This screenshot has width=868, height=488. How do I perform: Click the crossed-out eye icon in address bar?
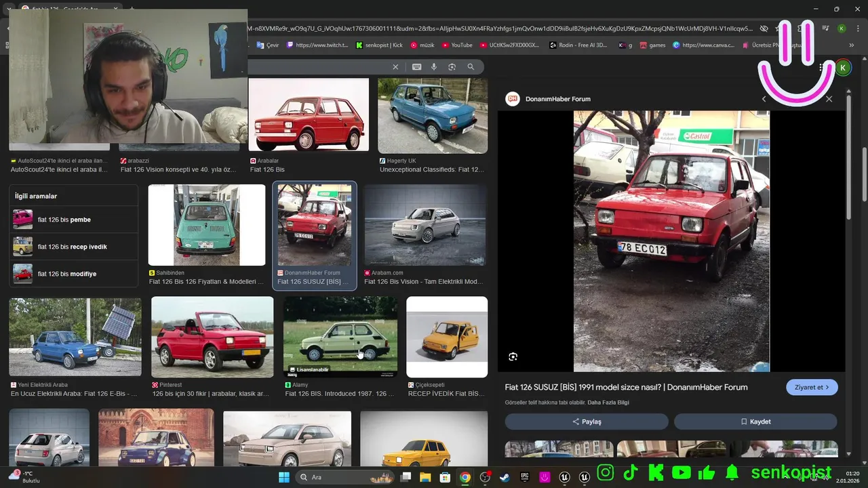(764, 28)
